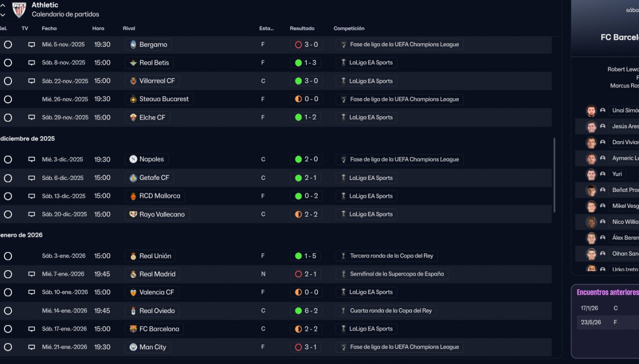Sort by the Competición column header
Image resolution: width=639 pixels, height=364 pixels.
[349, 28]
